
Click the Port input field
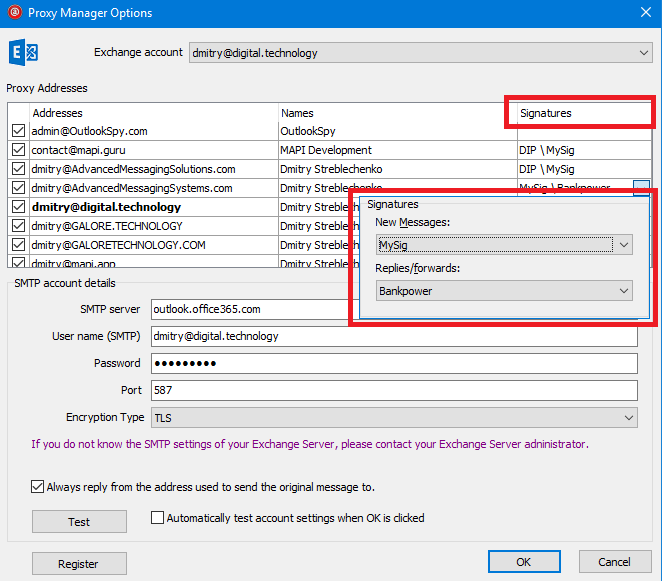click(394, 390)
